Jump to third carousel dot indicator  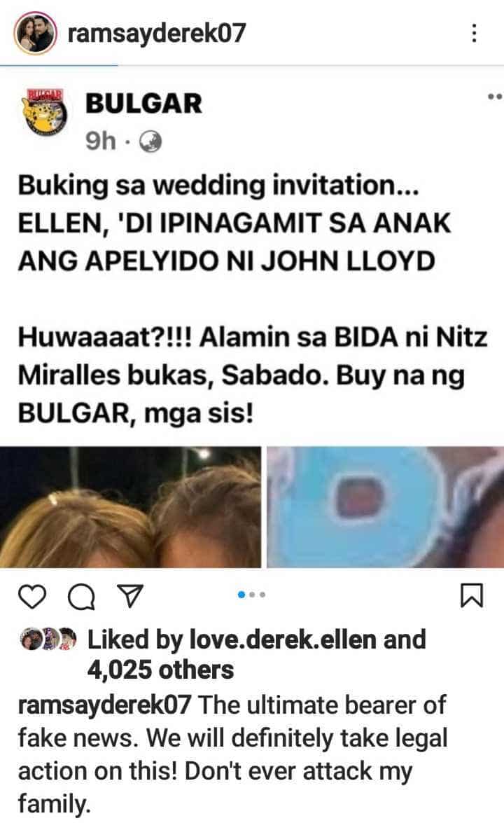262,595
